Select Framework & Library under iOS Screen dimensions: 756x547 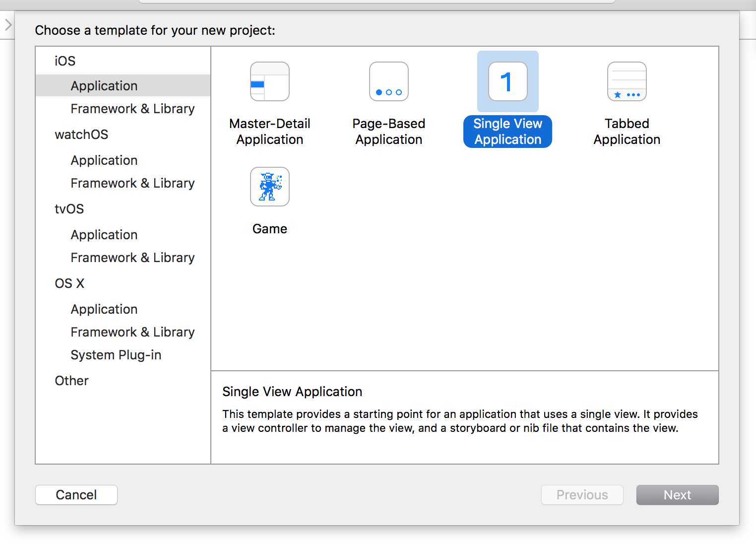pyautogui.click(x=123, y=109)
